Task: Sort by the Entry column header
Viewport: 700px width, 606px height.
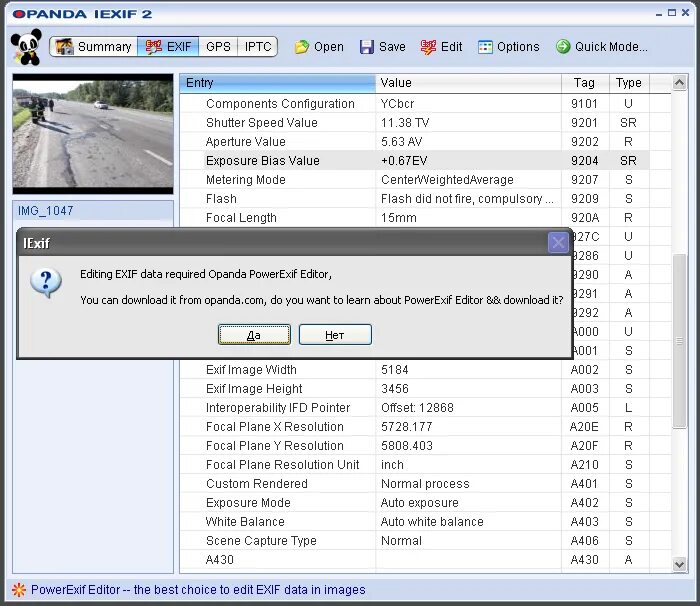Action: 277,83
